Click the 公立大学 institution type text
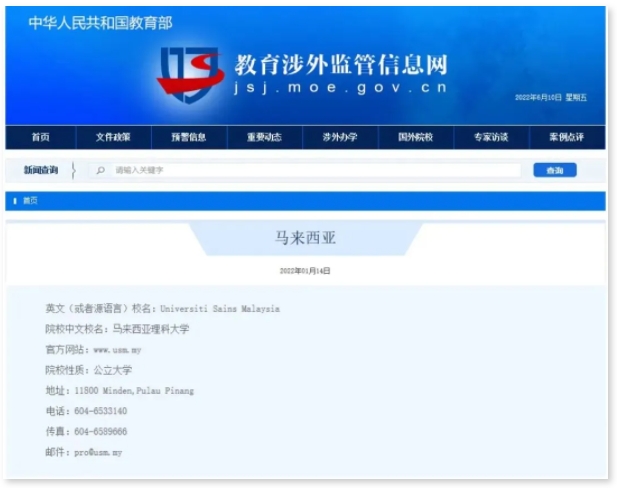This screenshot has width=617, height=488. (113, 370)
